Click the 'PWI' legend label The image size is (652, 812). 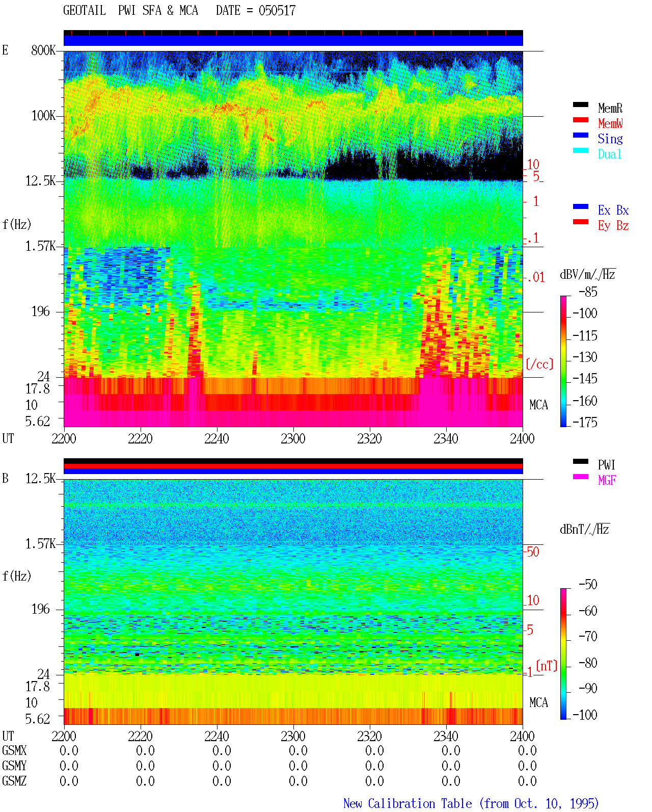607,465
